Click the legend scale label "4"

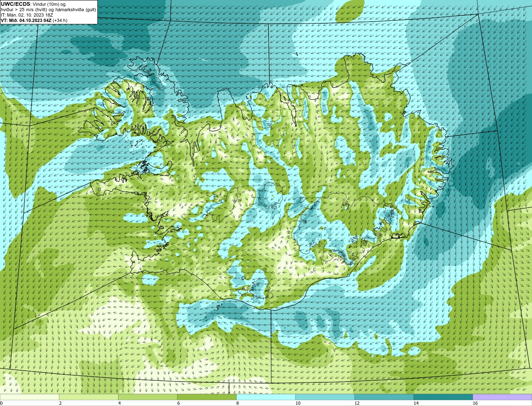click(119, 403)
